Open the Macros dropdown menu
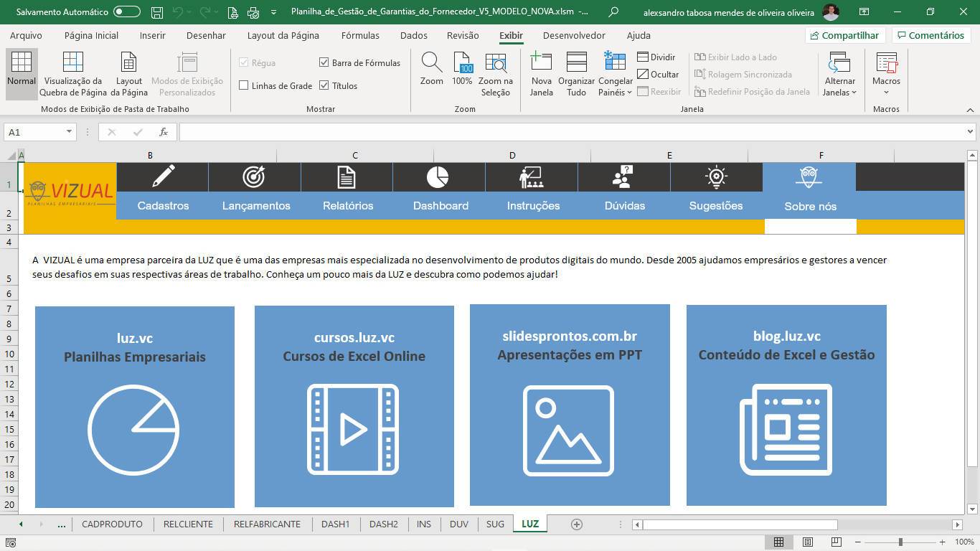Image resolution: width=980 pixels, height=551 pixels. coord(886,92)
